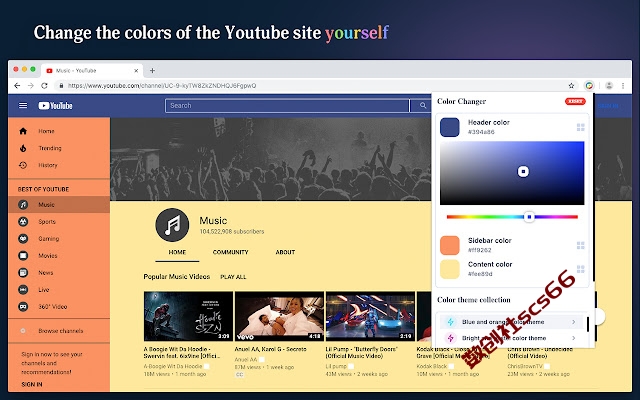Open Lil Pump Butterfly Doors thumbnail

click(x=370, y=316)
